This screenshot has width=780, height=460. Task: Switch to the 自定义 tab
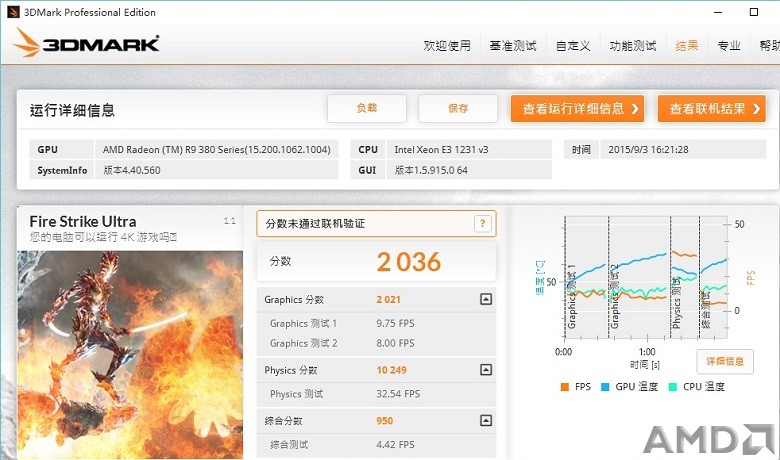pos(573,46)
